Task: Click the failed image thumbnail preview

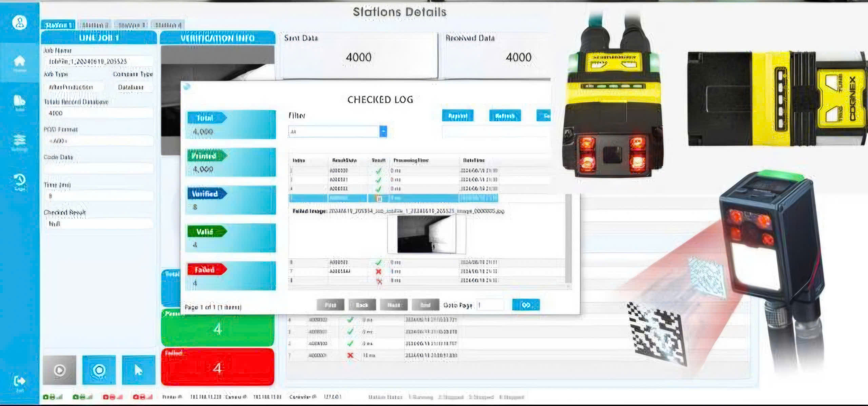Action: click(x=427, y=234)
